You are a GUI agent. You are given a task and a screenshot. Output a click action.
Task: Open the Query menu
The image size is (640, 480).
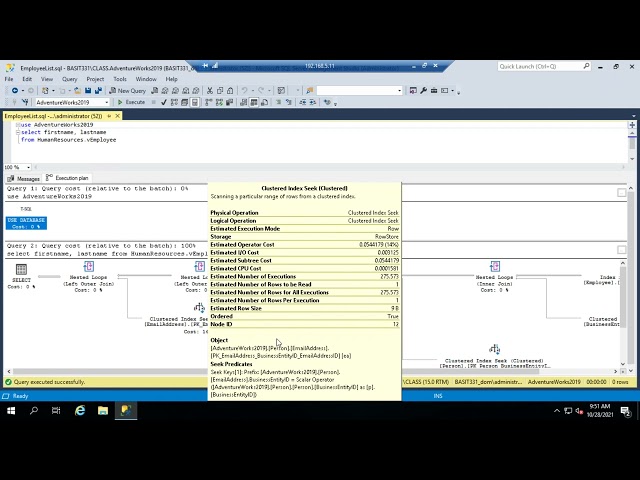click(x=69, y=79)
